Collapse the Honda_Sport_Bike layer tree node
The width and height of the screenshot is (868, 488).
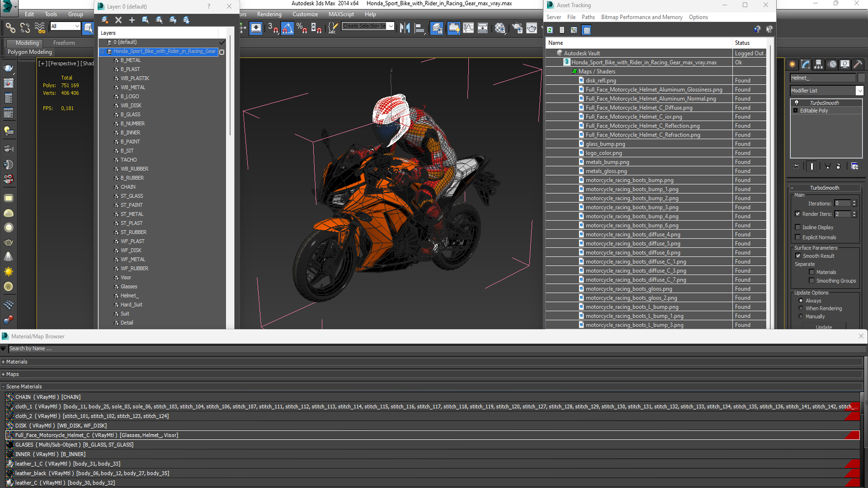(103, 52)
